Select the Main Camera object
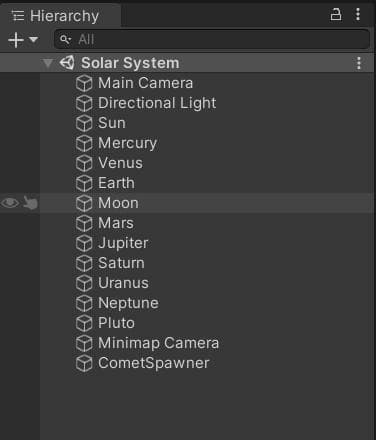The width and height of the screenshot is (376, 440). pos(145,83)
